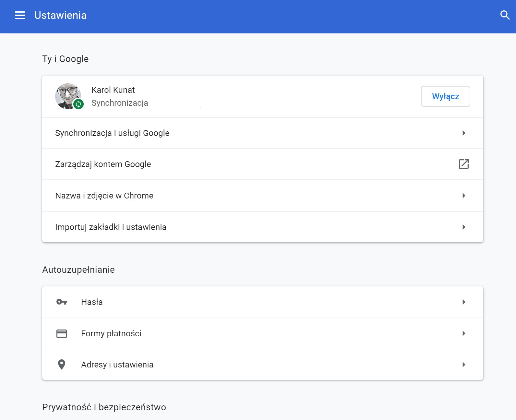Image resolution: width=516 pixels, height=420 pixels.
Task: Click the Karol Kunat account name
Action: (x=113, y=90)
